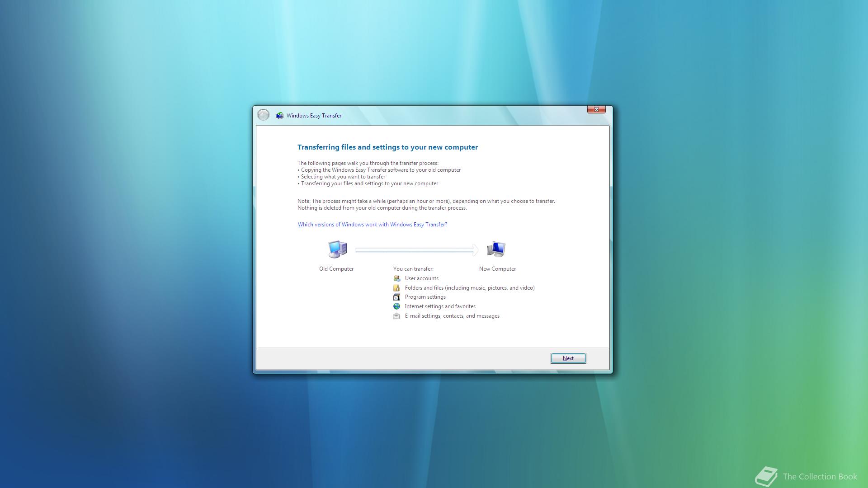Screen dimensions: 868x488
Task: Open the Windows versions compatibility link
Action: click(372, 224)
